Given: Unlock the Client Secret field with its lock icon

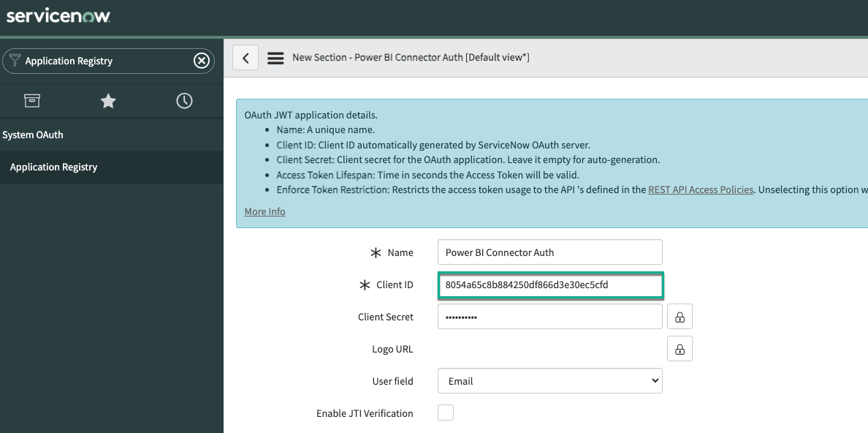Looking at the screenshot, I should tap(679, 316).
